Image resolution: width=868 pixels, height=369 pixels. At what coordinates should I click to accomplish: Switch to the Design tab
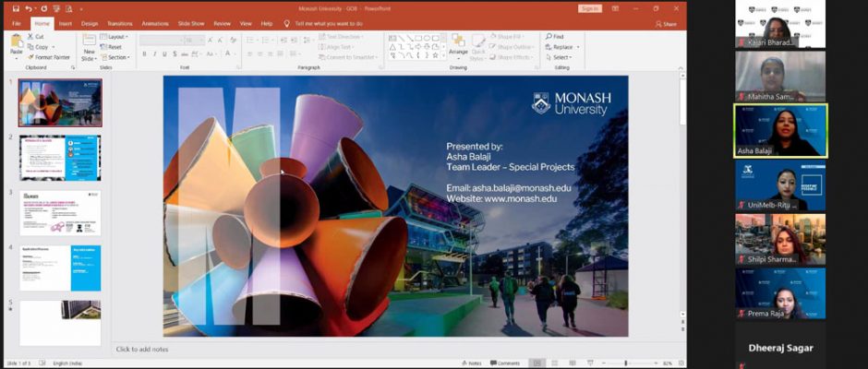[x=90, y=23]
